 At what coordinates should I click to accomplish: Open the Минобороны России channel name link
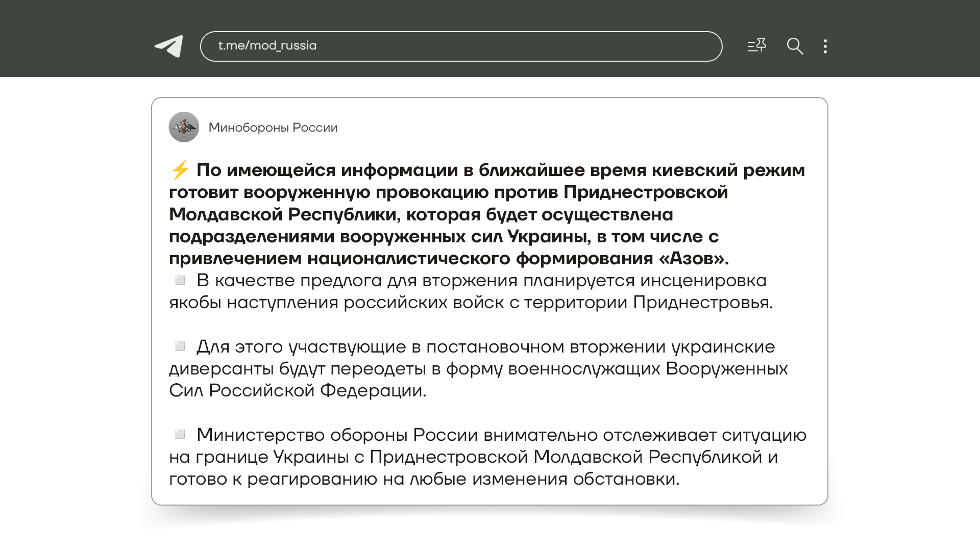273,128
